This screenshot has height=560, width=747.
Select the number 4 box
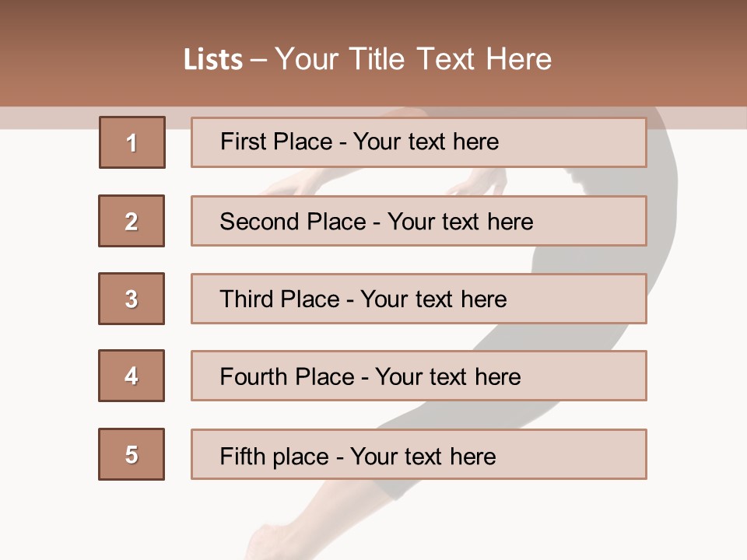[x=132, y=376]
